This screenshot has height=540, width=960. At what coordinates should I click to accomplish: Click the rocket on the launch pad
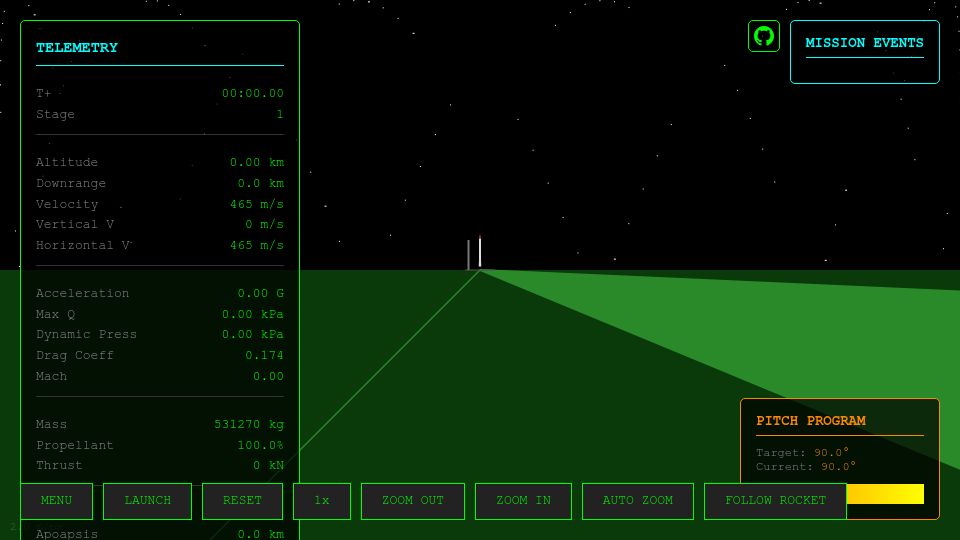pyautogui.click(x=479, y=252)
